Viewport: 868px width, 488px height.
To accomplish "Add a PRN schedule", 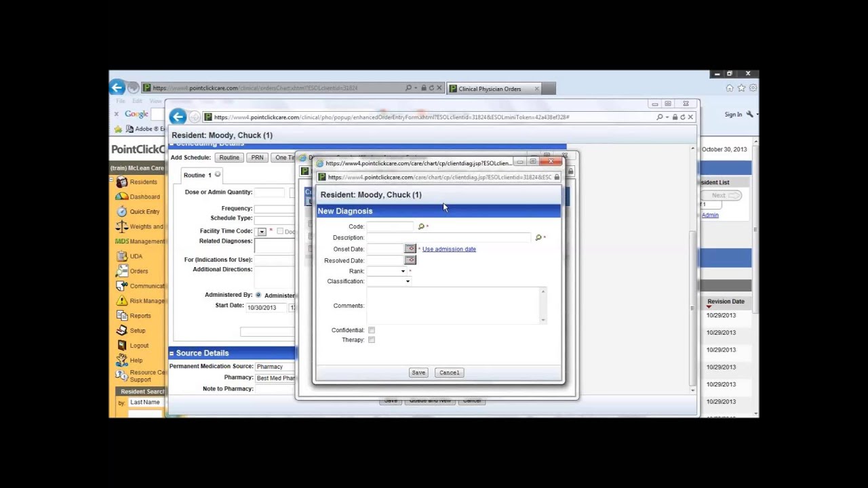I will click(x=257, y=157).
